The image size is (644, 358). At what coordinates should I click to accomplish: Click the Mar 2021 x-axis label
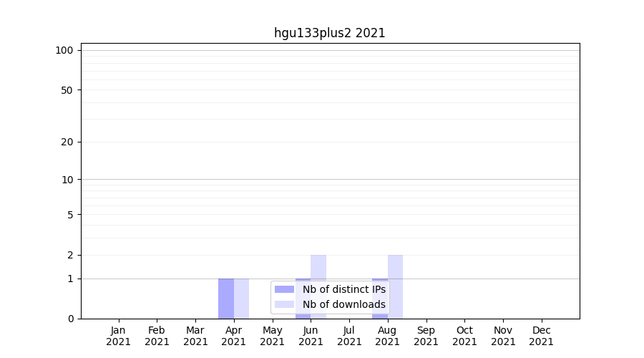coord(195,336)
